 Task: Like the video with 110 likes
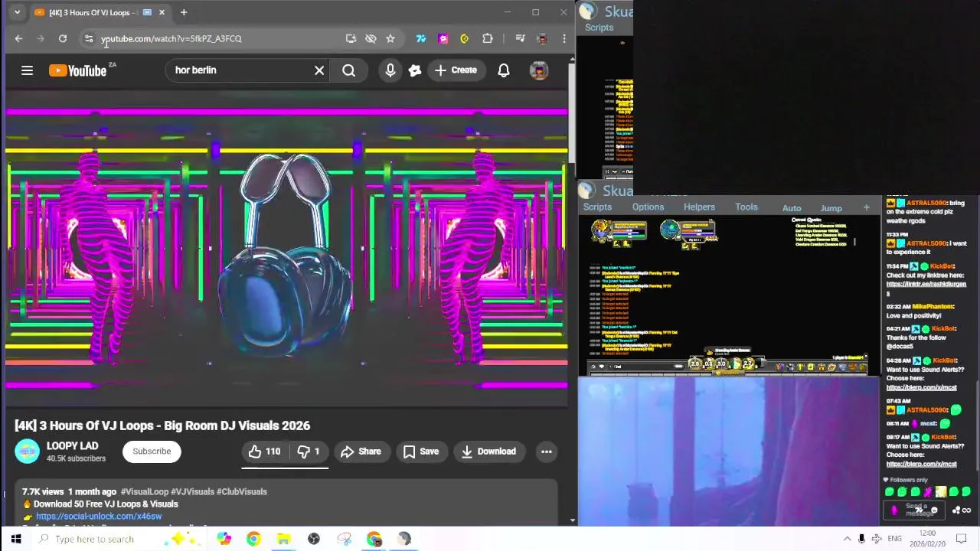coord(264,452)
